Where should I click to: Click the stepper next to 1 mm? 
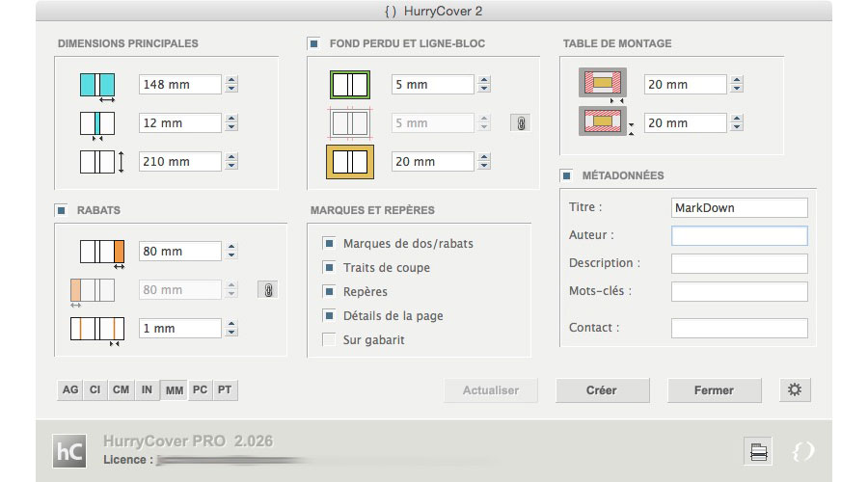(231, 328)
